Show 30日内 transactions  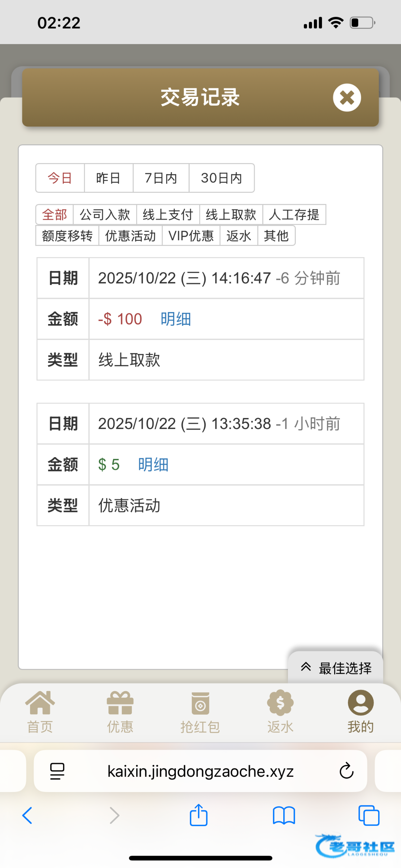point(221,178)
